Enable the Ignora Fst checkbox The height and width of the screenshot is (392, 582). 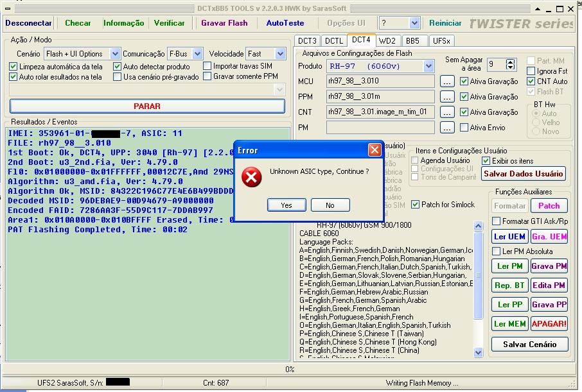coord(531,71)
